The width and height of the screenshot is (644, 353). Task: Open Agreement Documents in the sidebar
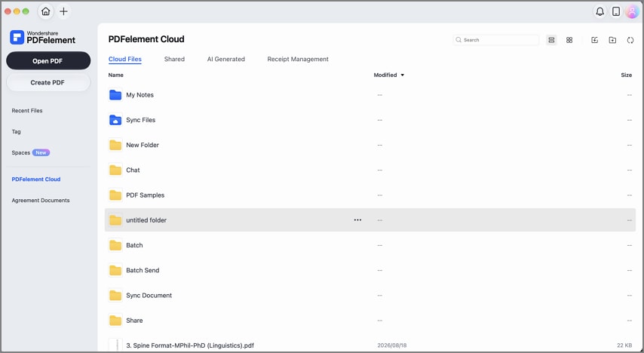(x=41, y=200)
